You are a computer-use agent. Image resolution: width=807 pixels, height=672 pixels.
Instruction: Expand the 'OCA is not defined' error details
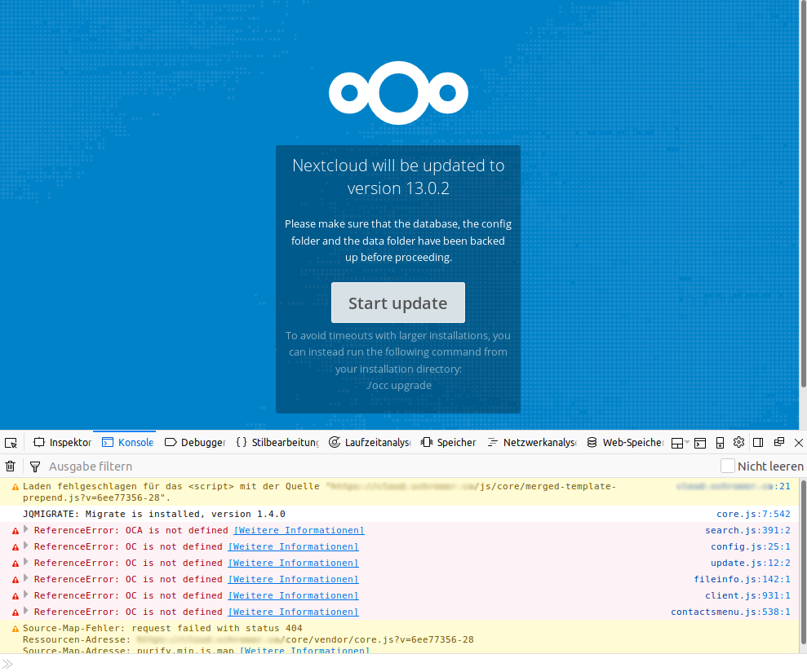pos(25,530)
